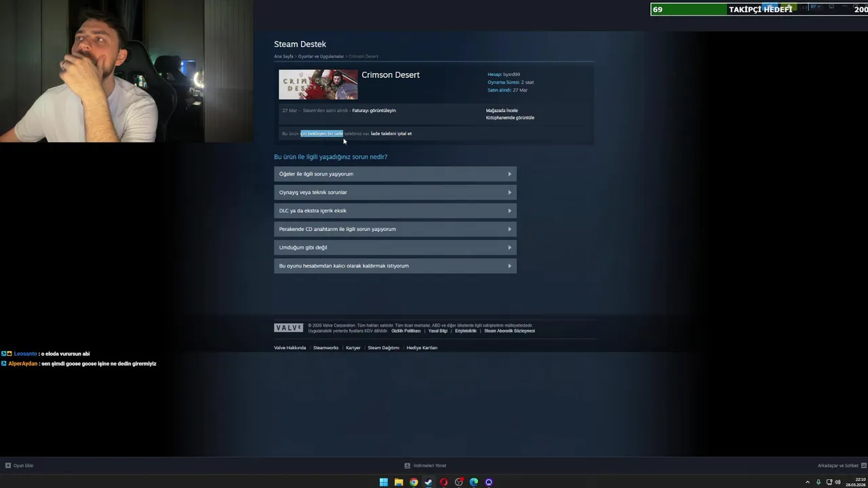Open 'Steam Dağıtımı' footer link

click(x=383, y=348)
